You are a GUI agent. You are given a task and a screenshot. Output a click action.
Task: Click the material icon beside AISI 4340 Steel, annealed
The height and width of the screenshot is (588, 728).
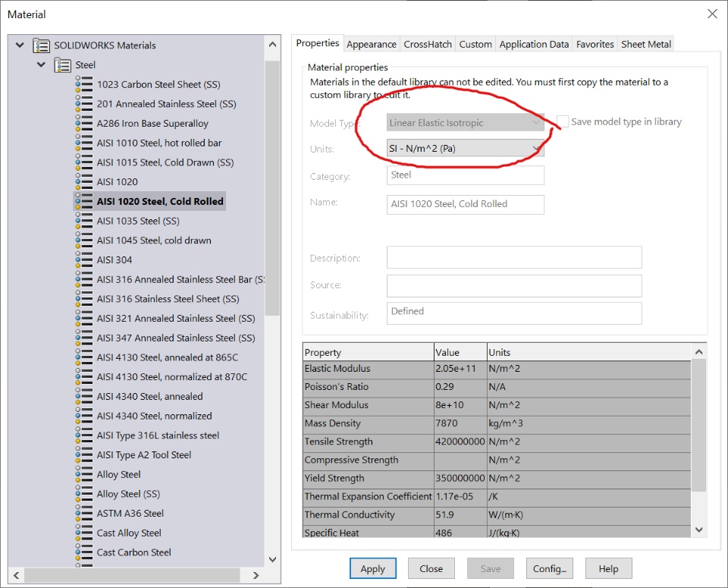[84, 397]
